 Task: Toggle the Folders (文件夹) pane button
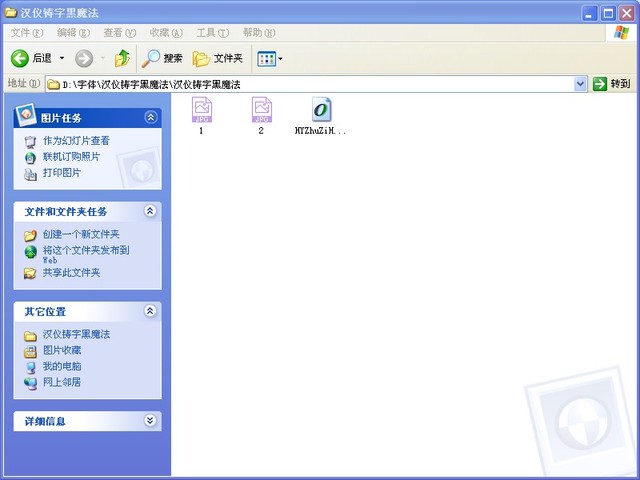coord(217,58)
